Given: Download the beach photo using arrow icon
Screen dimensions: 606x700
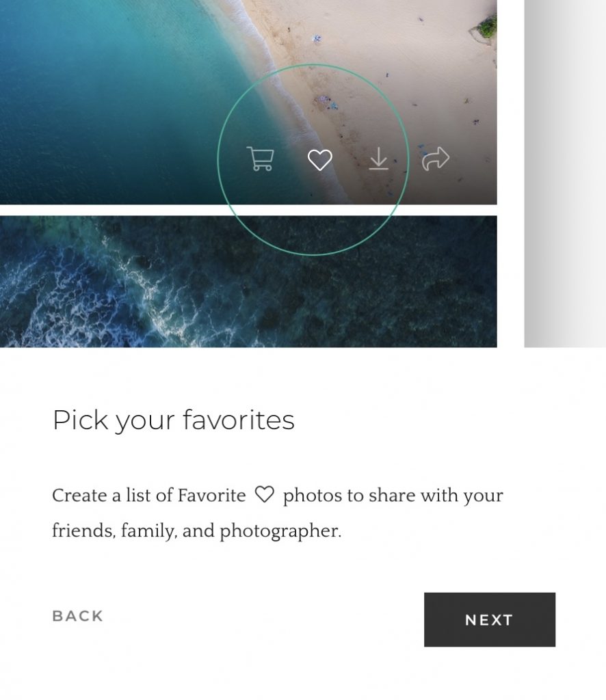Looking at the screenshot, I should [379, 159].
